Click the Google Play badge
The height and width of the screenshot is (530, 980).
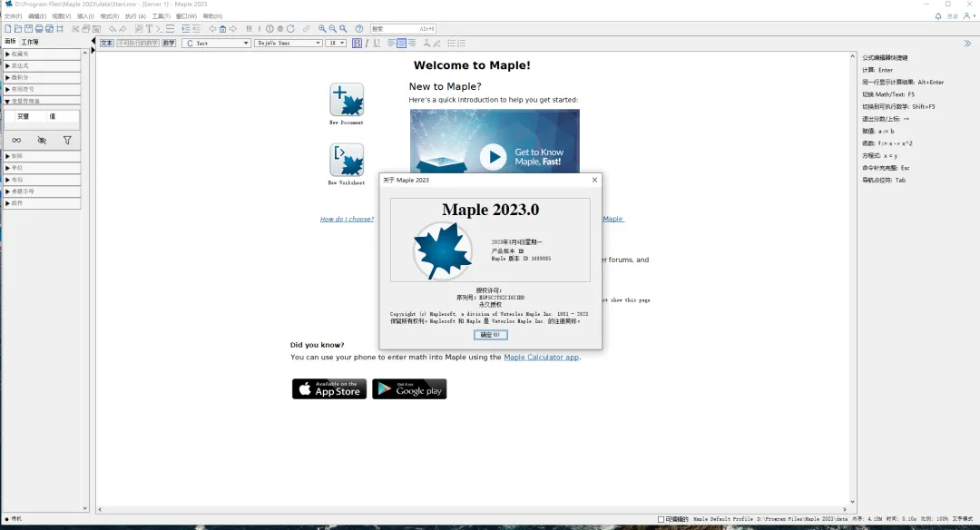(409, 388)
